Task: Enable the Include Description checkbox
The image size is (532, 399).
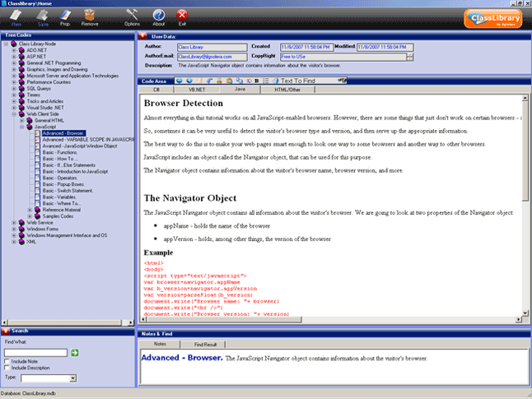Action: [7, 368]
